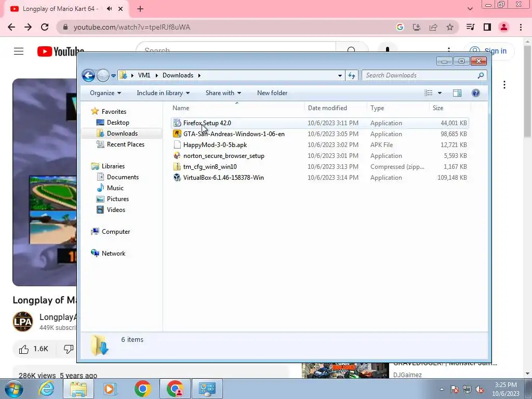Open Include in library menu

(163, 93)
